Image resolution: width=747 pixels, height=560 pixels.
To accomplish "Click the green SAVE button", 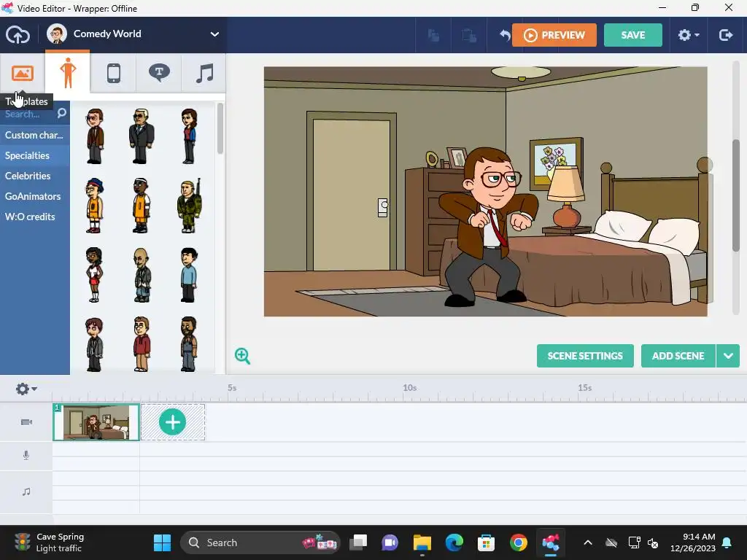I will tap(632, 35).
